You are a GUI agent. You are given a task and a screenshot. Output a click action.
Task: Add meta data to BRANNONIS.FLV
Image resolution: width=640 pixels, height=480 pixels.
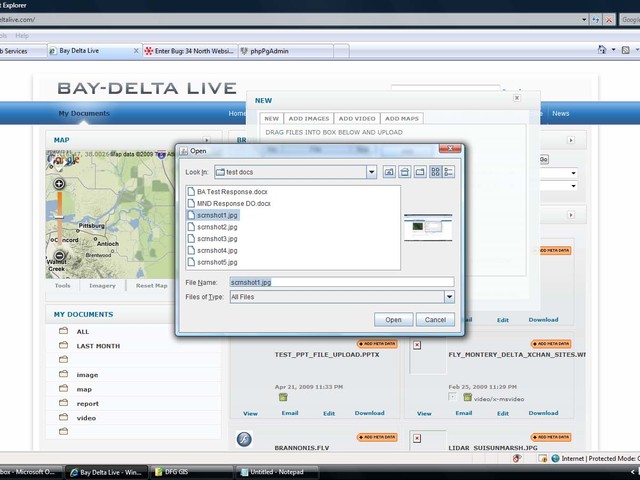377,437
